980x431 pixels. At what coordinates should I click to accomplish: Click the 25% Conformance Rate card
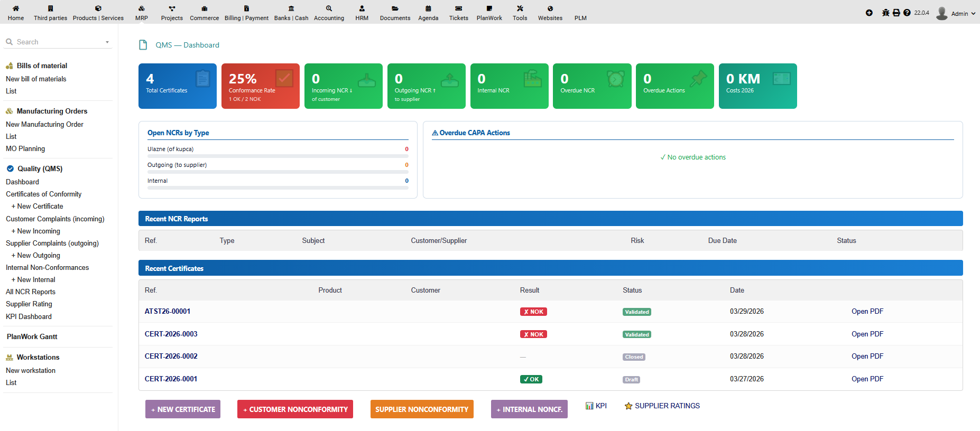click(261, 86)
